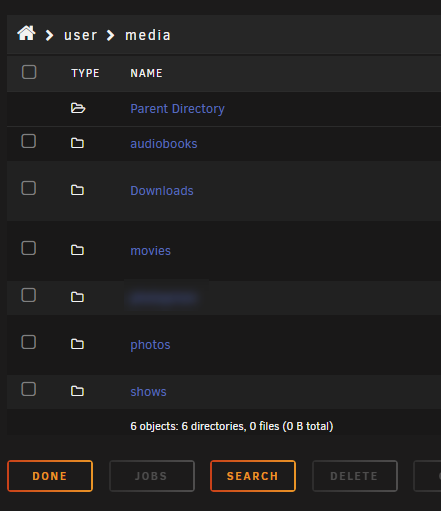
Task: Select the movies row checkbox
Action: pos(29,248)
